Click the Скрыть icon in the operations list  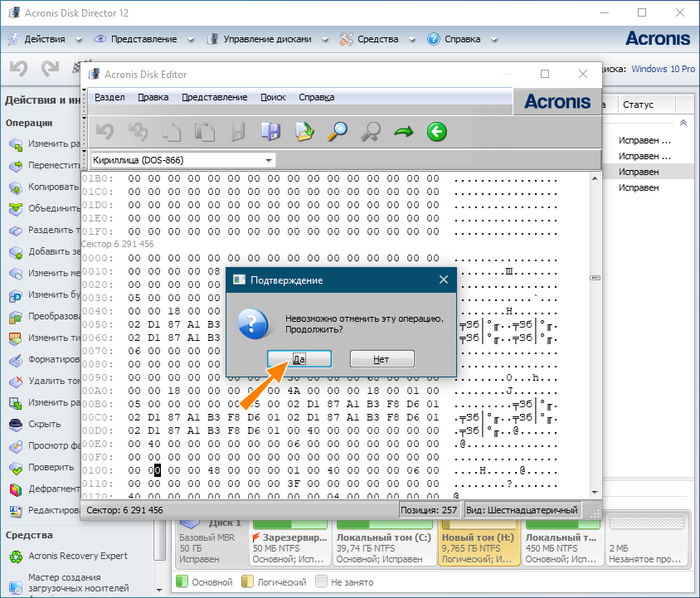point(16,424)
